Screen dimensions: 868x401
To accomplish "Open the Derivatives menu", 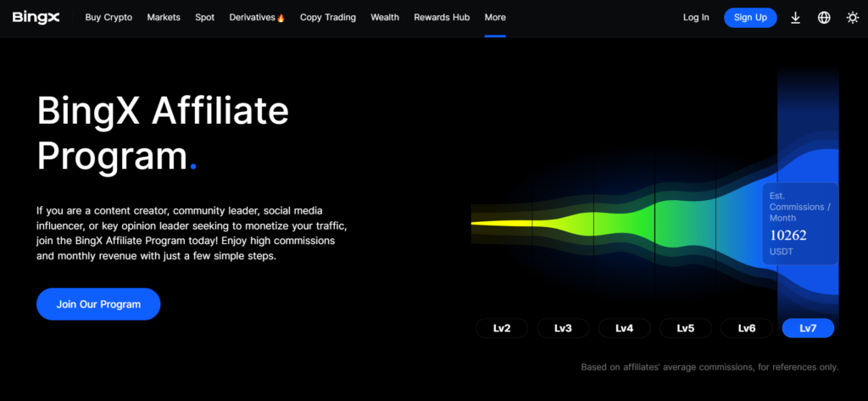I will [257, 17].
